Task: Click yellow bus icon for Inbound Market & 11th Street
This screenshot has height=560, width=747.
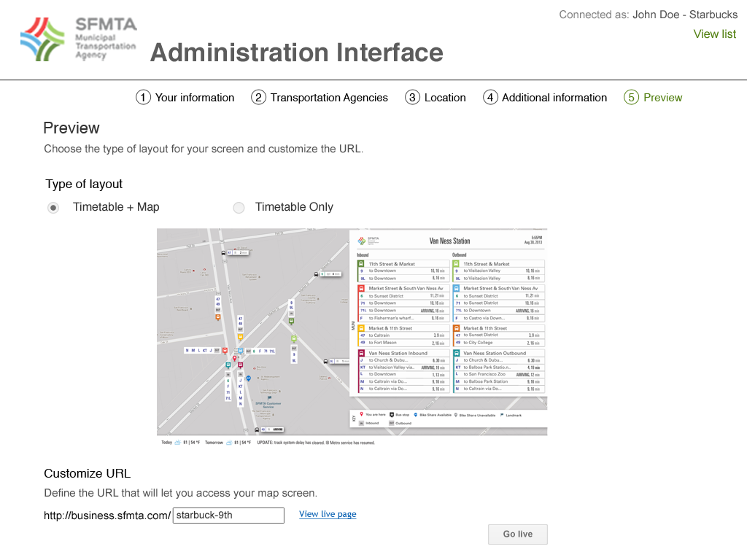Action: click(x=361, y=328)
